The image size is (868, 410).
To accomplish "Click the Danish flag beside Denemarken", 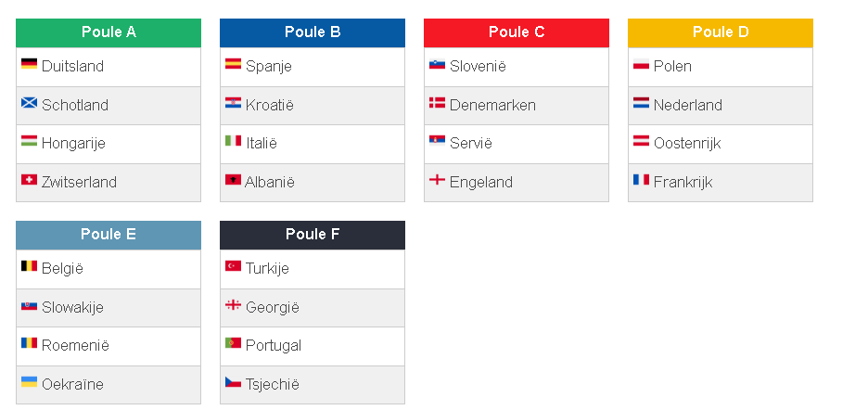I will tap(438, 102).
